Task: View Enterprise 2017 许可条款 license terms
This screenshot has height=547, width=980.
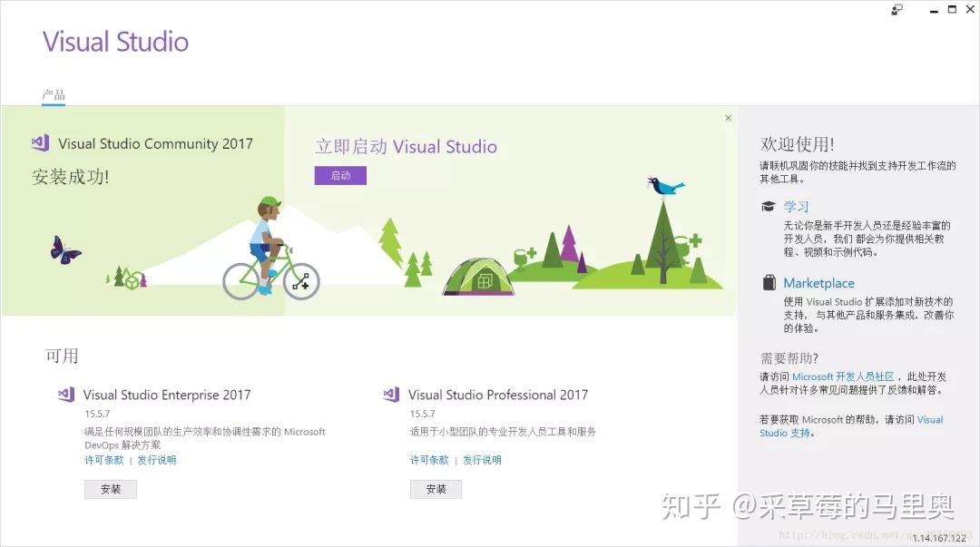Action: pyautogui.click(x=103, y=460)
